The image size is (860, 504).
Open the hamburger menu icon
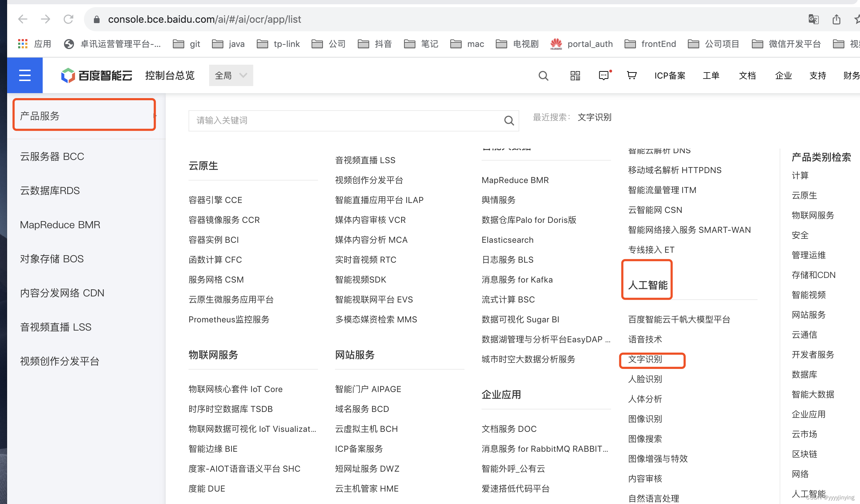(25, 75)
